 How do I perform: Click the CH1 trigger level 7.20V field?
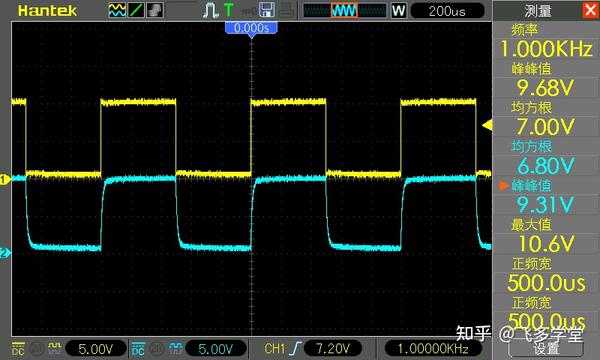tap(333, 348)
